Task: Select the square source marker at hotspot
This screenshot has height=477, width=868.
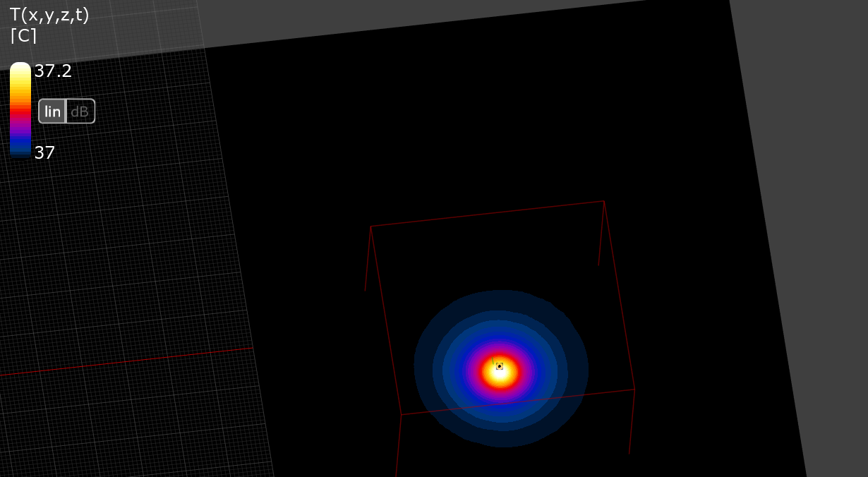Action: (499, 366)
